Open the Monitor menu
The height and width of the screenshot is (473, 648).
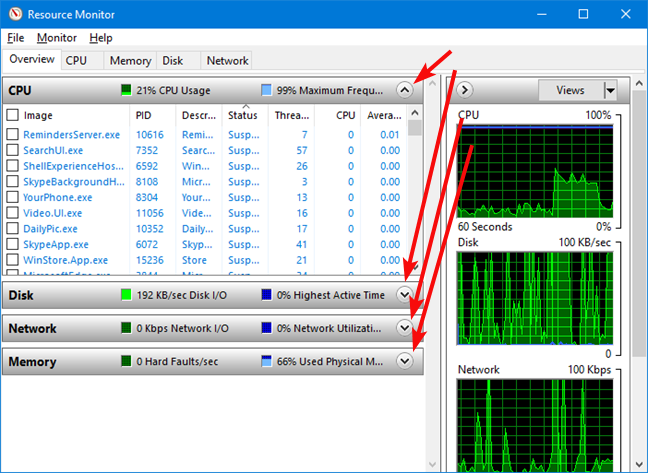[x=56, y=38]
